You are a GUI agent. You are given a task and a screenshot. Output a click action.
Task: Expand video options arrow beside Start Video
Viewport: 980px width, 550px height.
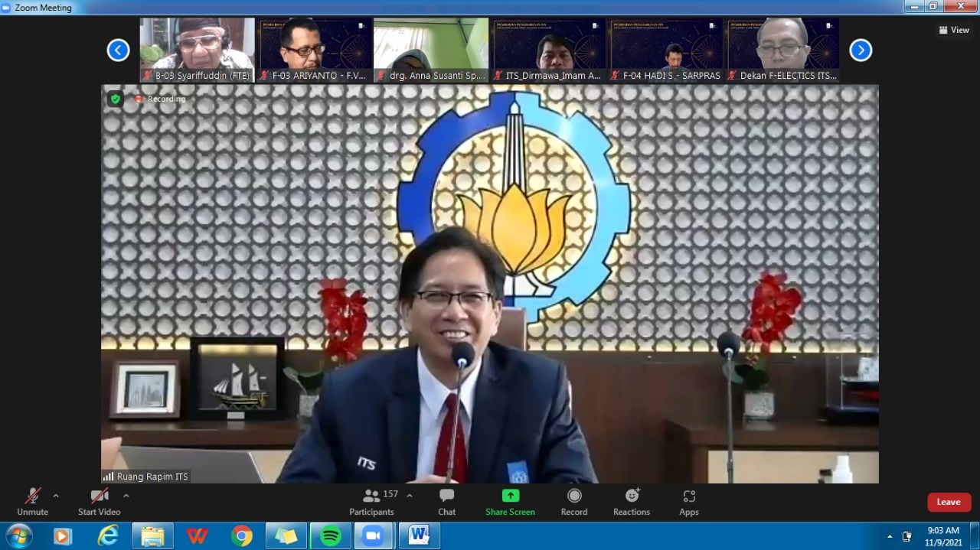tap(126, 496)
